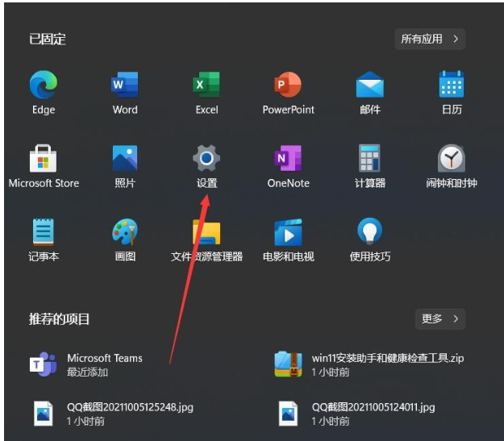The image size is (504, 441).
Task: Click the 已固定 pinned heading
Action: tap(48, 40)
